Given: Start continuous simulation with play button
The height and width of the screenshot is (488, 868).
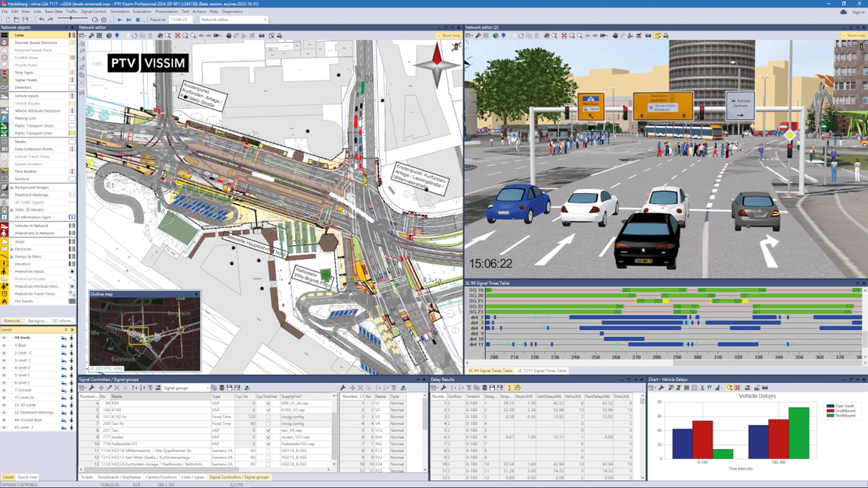Looking at the screenshot, I should coord(119,19).
